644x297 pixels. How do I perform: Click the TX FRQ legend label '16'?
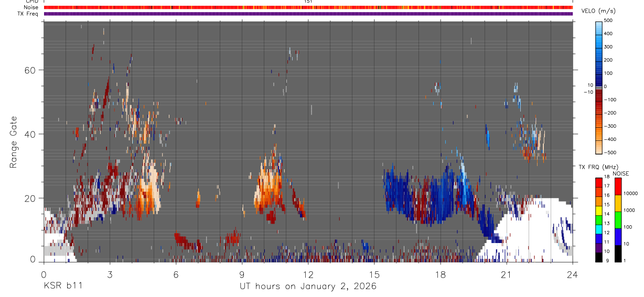(x=606, y=195)
